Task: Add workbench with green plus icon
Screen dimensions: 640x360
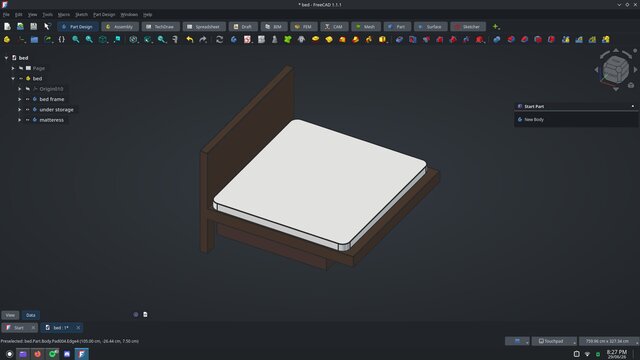Action: point(496,27)
